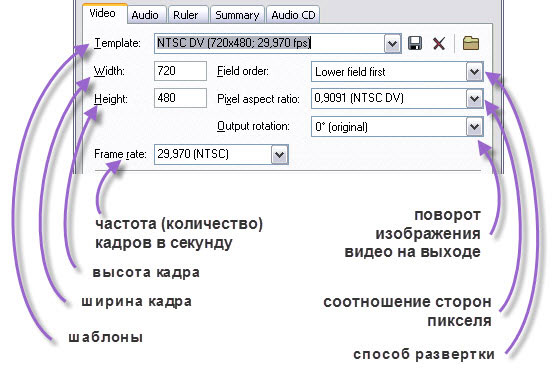Click the folder icon beside the Template row
Screen dimensions: 553x372
(471, 43)
